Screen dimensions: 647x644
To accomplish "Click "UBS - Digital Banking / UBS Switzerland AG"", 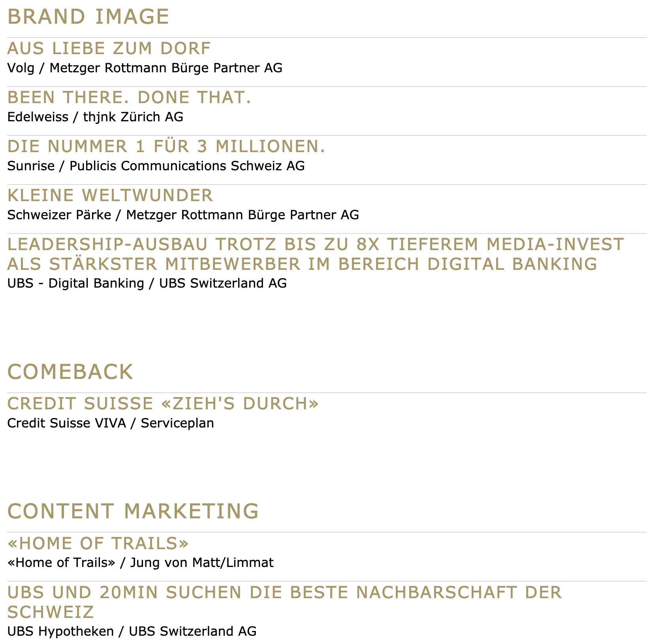I will 147,283.
